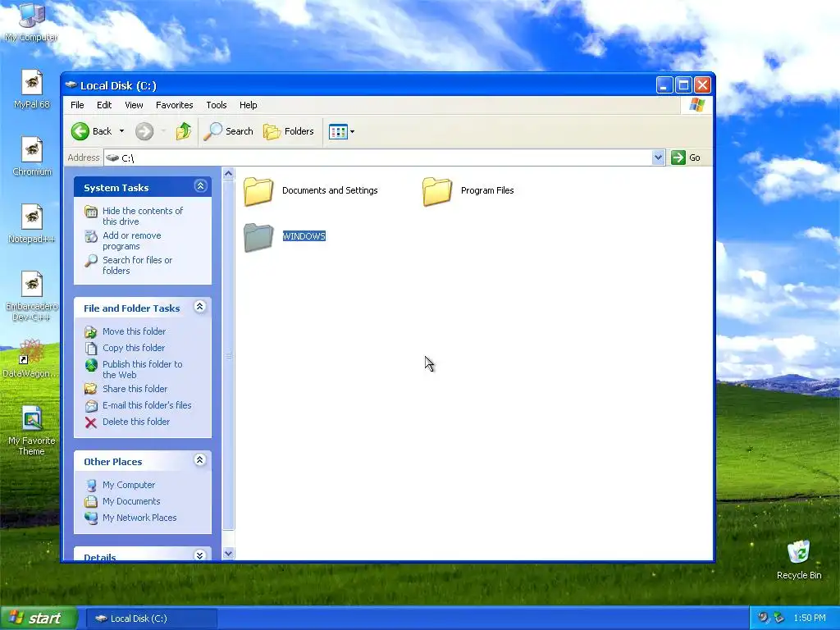Click Share this folder link
The height and width of the screenshot is (630, 840).
(135, 389)
